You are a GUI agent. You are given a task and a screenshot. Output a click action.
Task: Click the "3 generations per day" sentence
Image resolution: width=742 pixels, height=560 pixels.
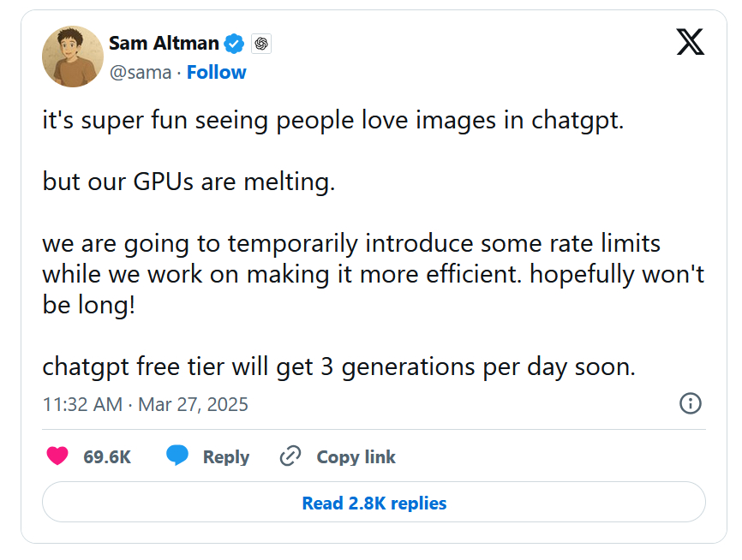[x=339, y=367]
